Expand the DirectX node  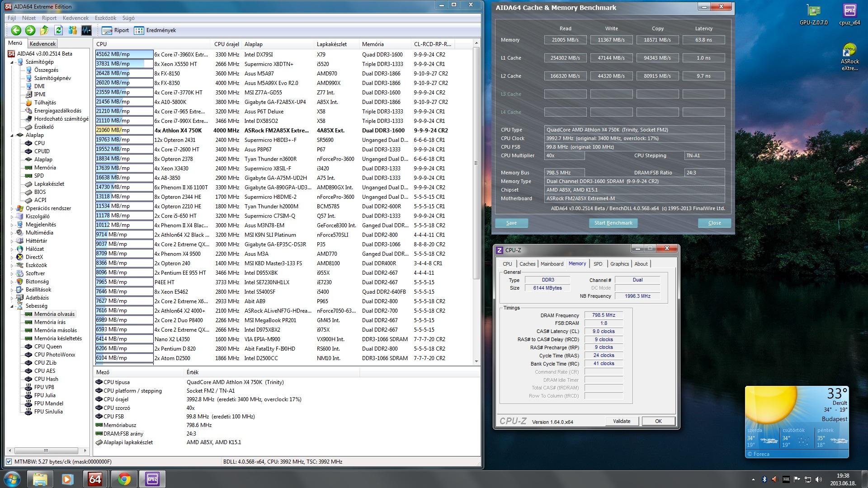12,257
